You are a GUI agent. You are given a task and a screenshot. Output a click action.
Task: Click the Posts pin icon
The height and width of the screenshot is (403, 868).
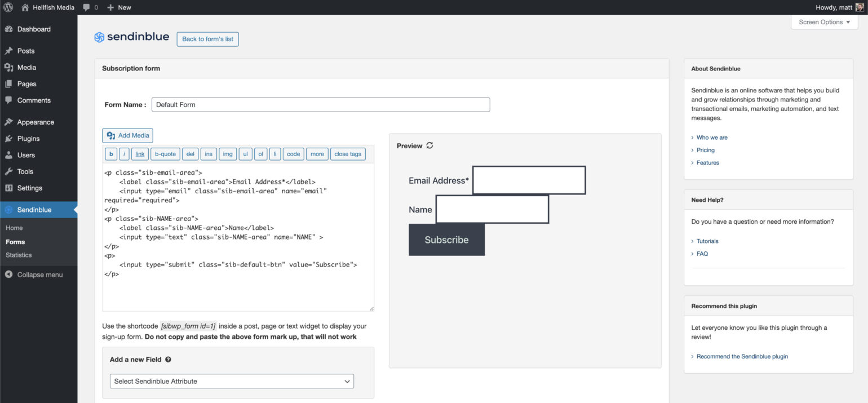coord(8,51)
